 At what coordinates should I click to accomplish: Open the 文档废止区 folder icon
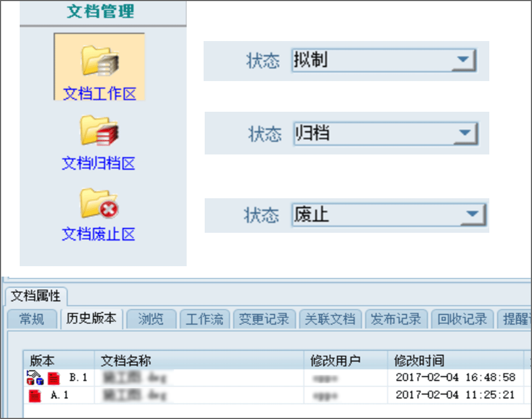click(99, 203)
